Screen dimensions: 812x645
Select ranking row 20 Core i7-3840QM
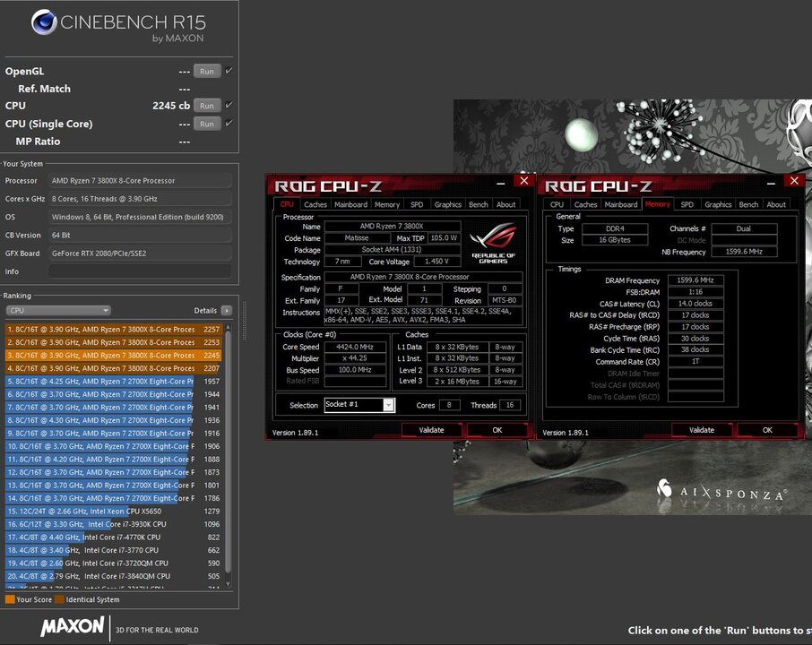tap(114, 576)
